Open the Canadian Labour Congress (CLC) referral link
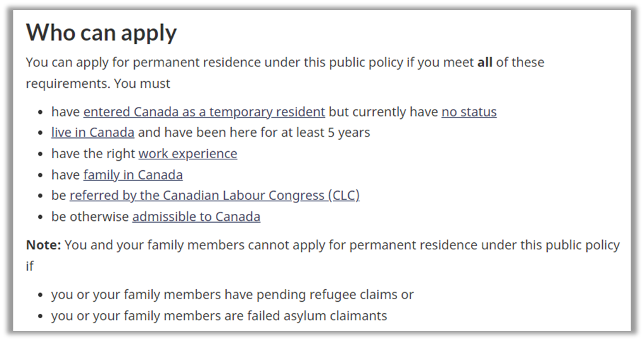Image resolution: width=644 pixels, height=341 pixels. 214,195
